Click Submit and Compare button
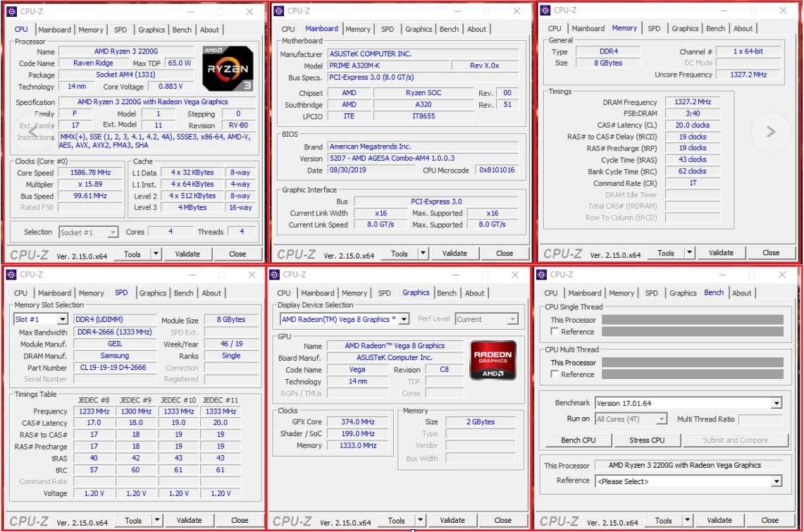The height and width of the screenshot is (532, 804). 735,440
